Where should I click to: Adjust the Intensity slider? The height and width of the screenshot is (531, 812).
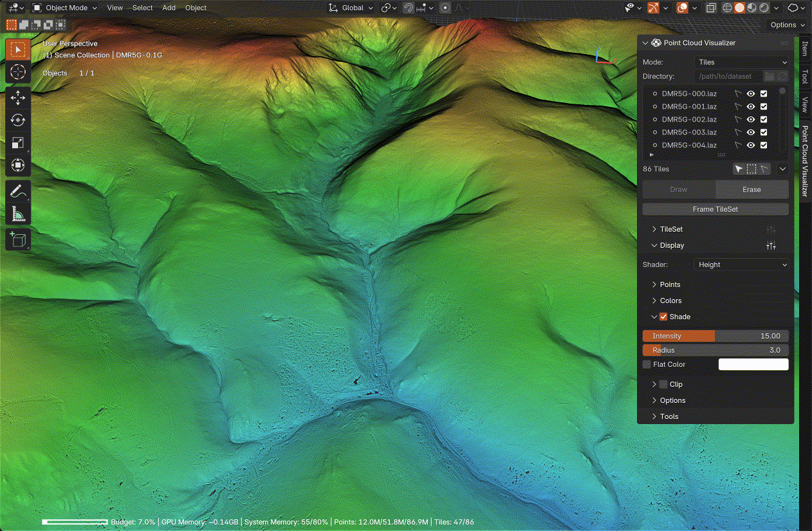(x=715, y=336)
